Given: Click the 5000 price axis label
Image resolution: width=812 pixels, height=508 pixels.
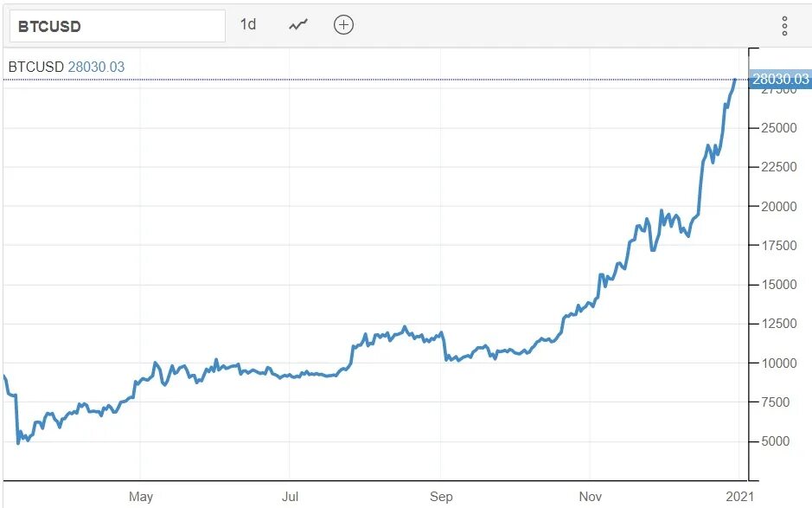Looking at the screenshot, I should point(775,441).
